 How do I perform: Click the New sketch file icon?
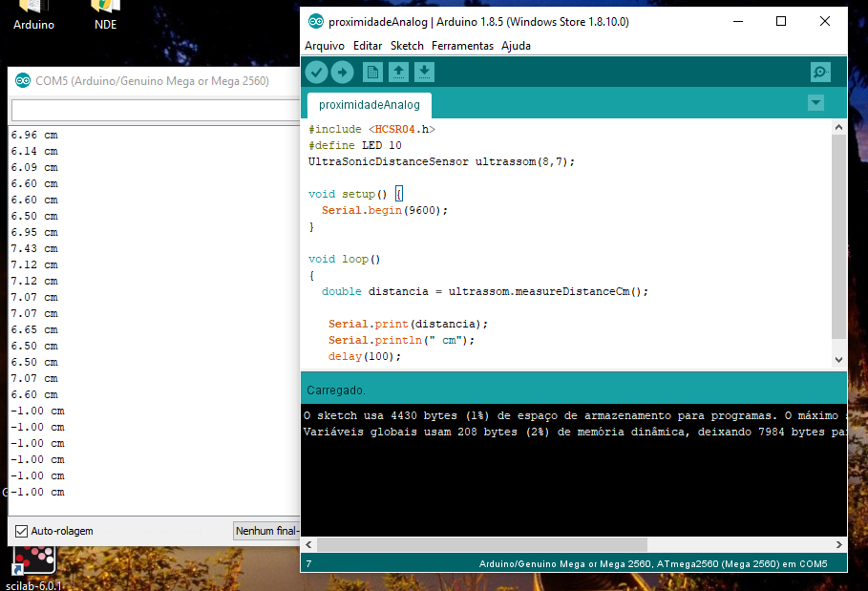point(372,73)
